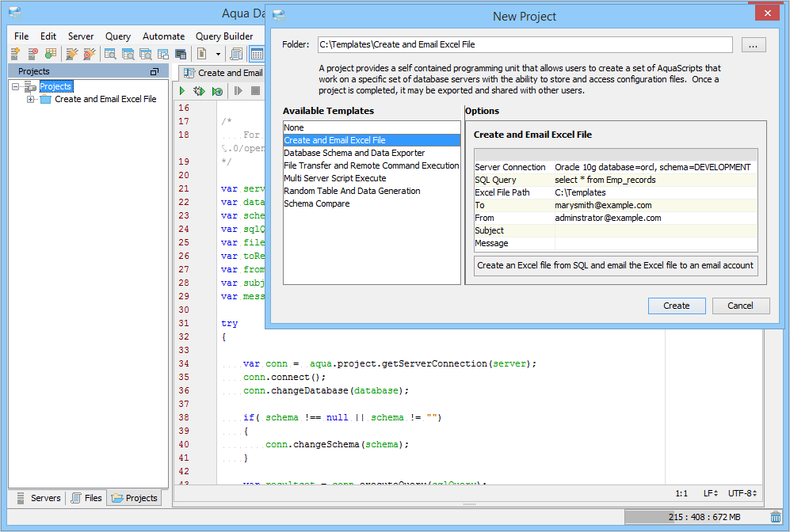Open the Automate menu
This screenshot has height=532, width=790.
tap(163, 36)
